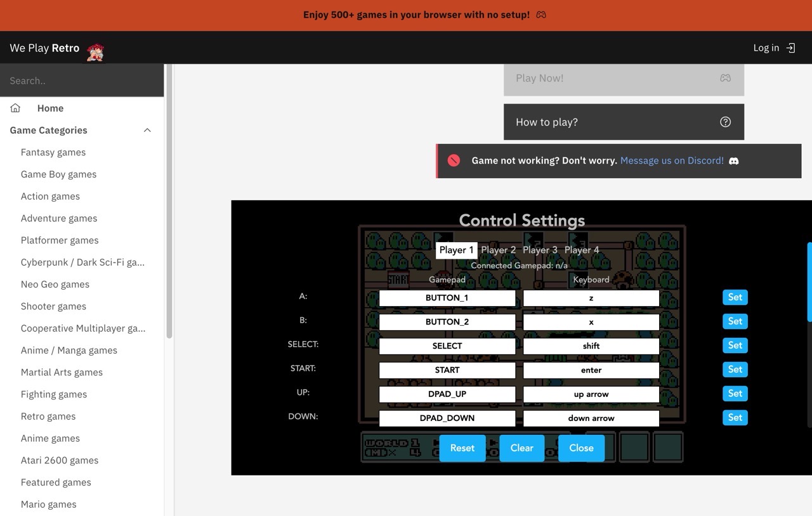812x516 pixels.
Task: Open Fantasy games category
Action: pos(53,152)
